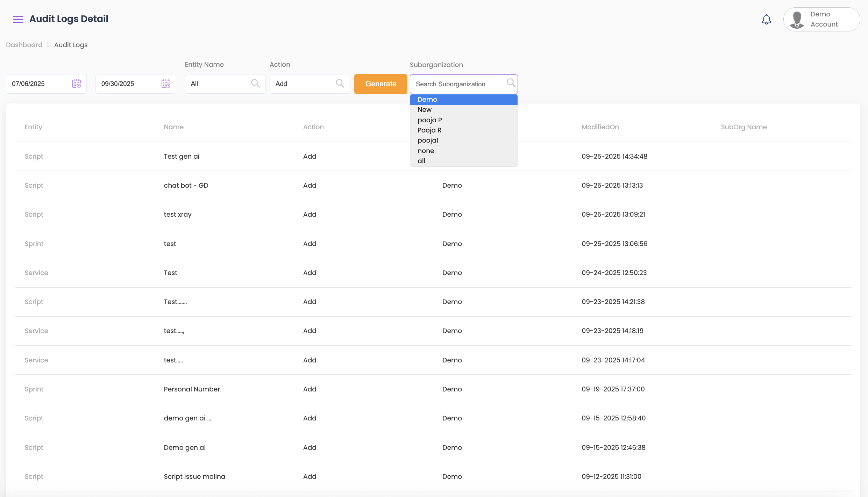This screenshot has height=497, width=868.
Task: Open the hamburger navigation menu
Action: pos(18,19)
